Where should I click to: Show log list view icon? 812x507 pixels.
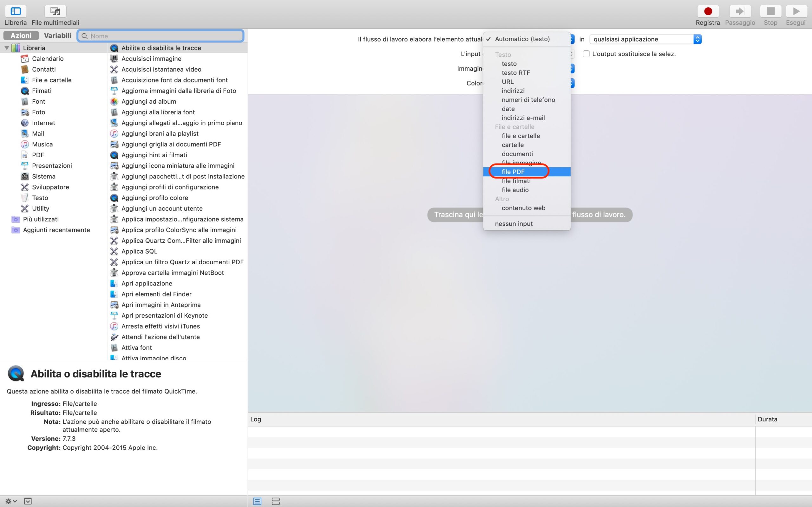pyautogui.click(x=257, y=501)
